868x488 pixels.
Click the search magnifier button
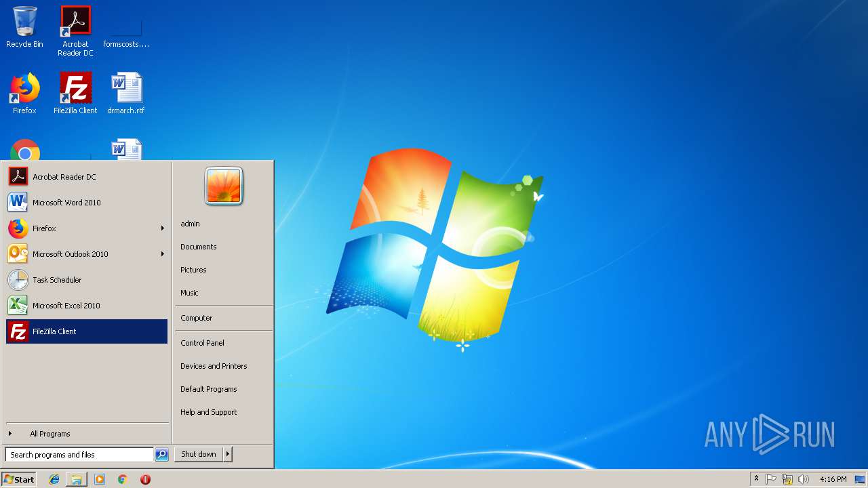(x=161, y=455)
